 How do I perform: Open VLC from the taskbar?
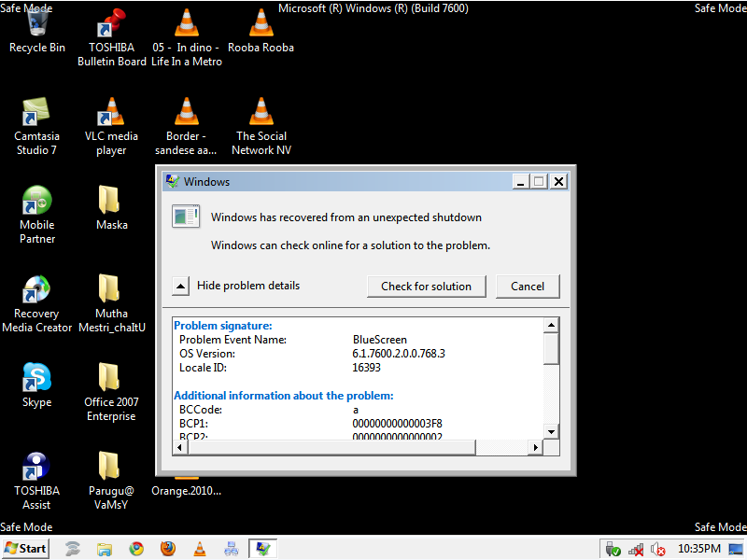click(x=200, y=549)
